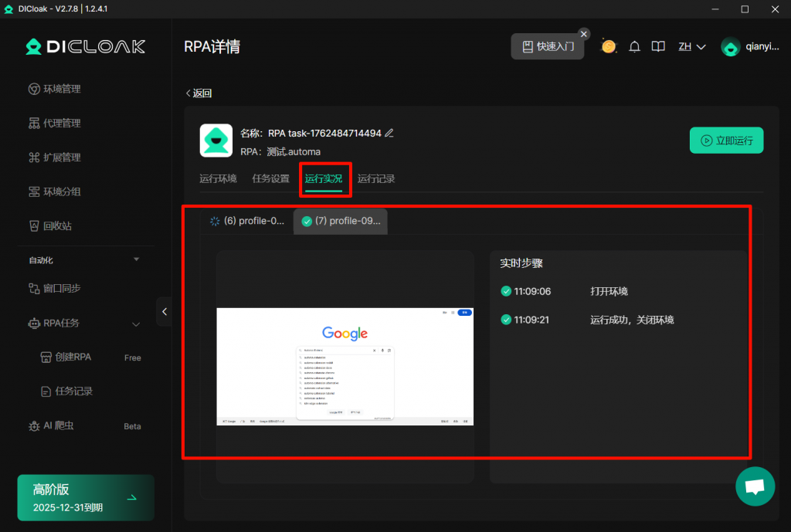Click the orange coin reward icon
791x532 pixels.
pos(609,46)
